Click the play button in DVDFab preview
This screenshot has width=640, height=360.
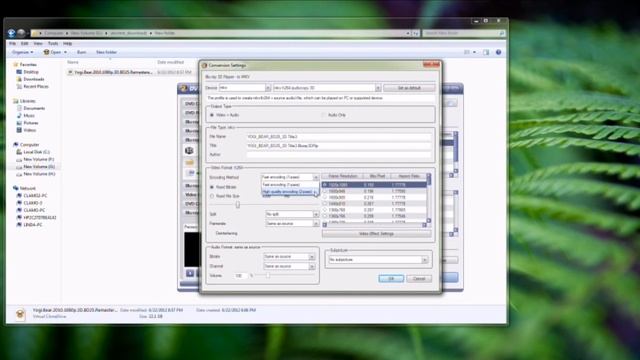pos(190,273)
